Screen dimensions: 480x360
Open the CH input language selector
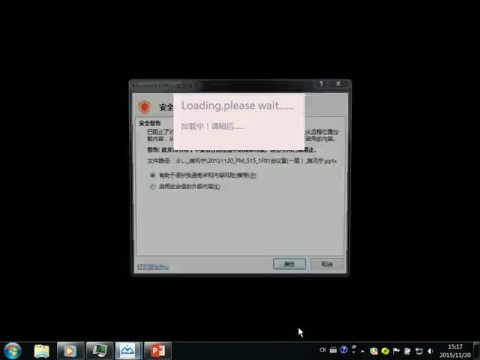click(323, 350)
